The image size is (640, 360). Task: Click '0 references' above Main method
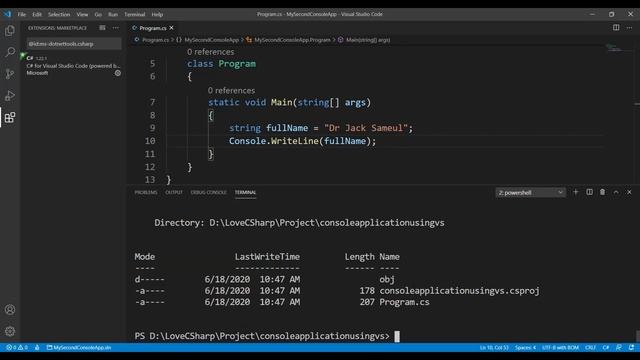pyautogui.click(x=231, y=90)
